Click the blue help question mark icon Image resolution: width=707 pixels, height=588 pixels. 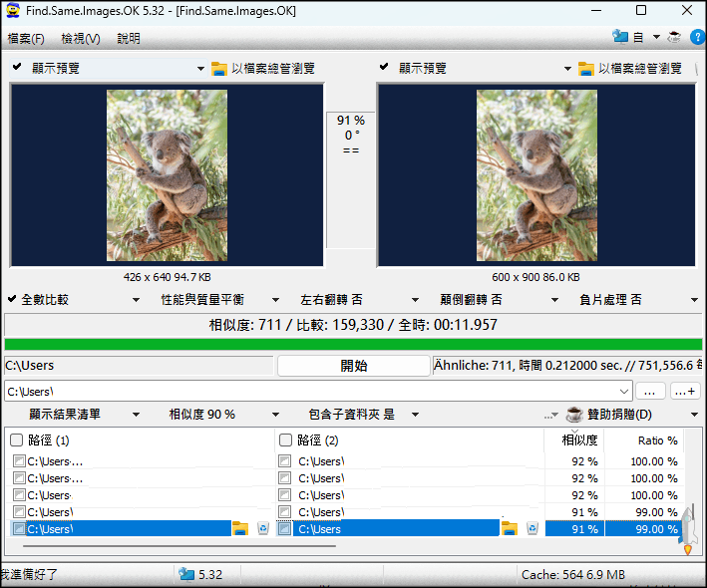697,38
